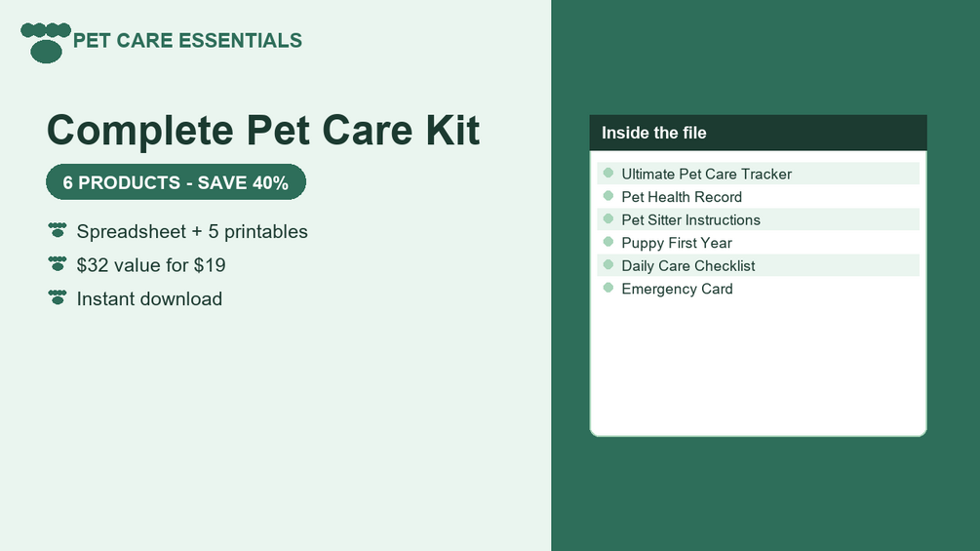Click the paw logo beside Pet Care Essentials
Image resolution: width=980 pixels, height=551 pixels.
click(46, 43)
